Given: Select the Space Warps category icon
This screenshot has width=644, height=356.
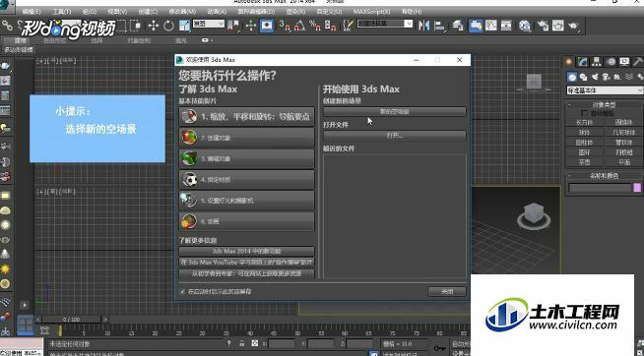Looking at the screenshot, I should [629, 77].
